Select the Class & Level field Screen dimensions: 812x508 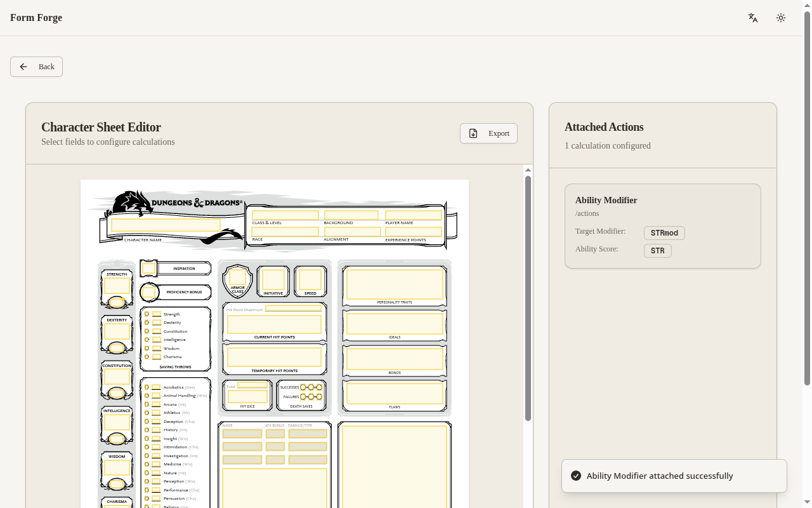click(x=285, y=215)
